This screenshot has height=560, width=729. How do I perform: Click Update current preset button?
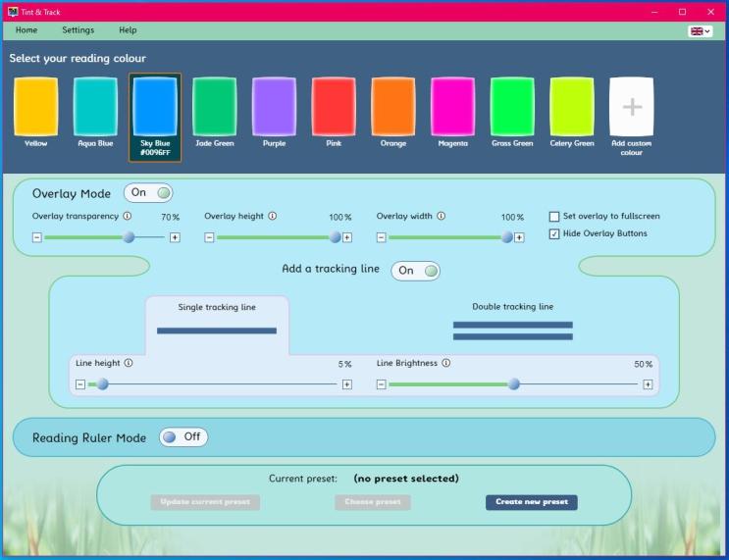[x=205, y=502]
